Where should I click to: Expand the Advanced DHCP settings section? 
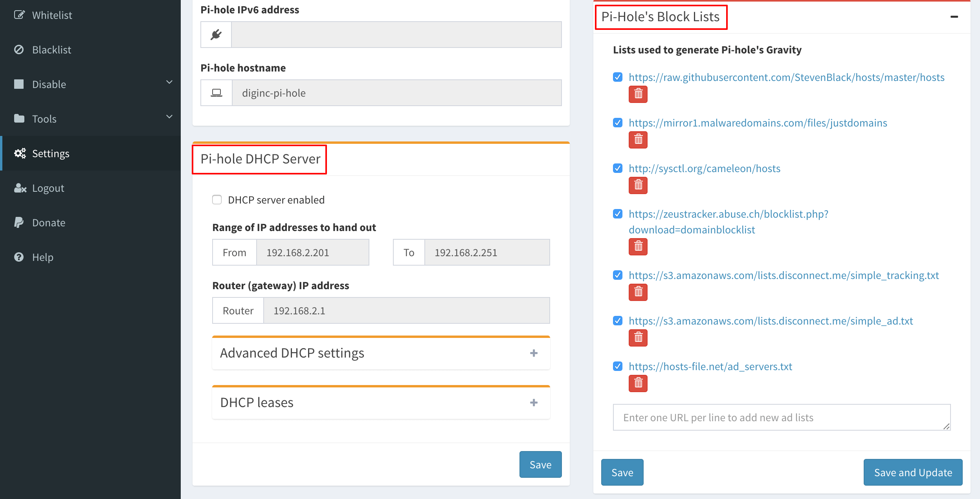(534, 353)
